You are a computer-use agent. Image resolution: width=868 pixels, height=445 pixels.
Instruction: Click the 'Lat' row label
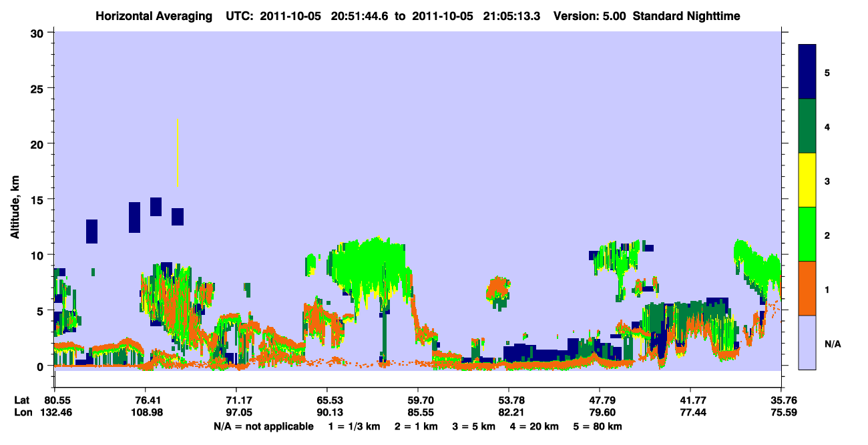click(21, 400)
